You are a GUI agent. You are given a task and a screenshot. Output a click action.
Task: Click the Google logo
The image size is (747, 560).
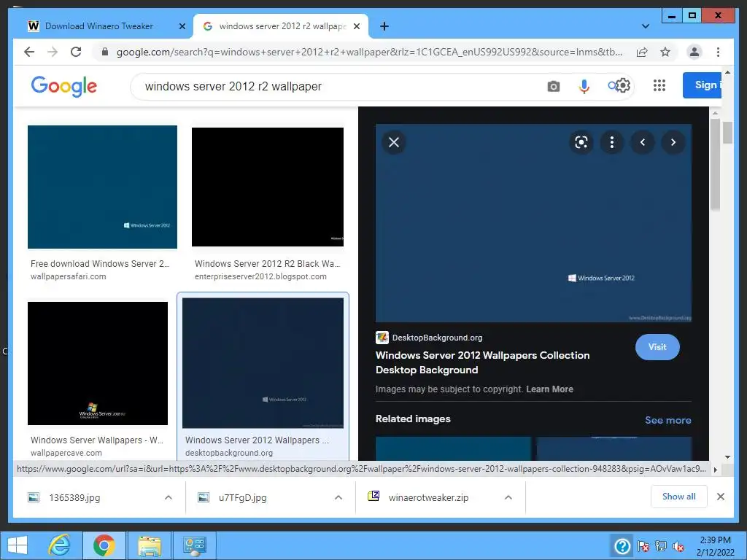tap(64, 86)
